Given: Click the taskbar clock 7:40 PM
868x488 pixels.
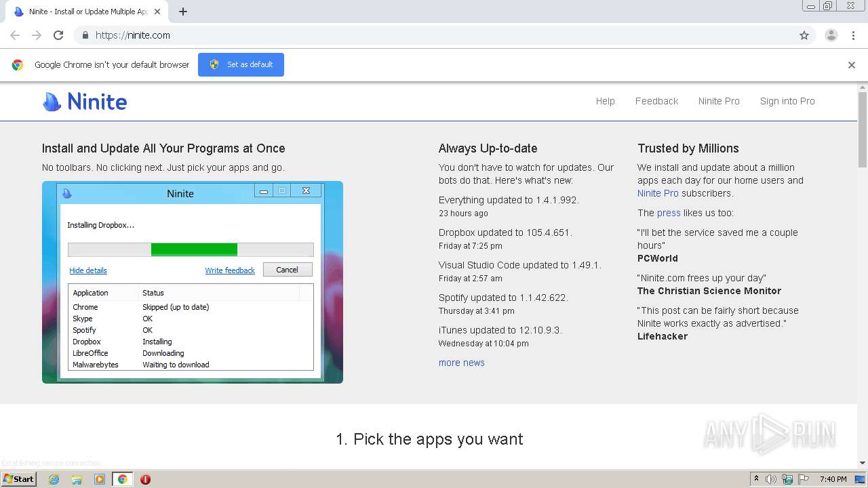Looking at the screenshot, I should pyautogui.click(x=833, y=479).
